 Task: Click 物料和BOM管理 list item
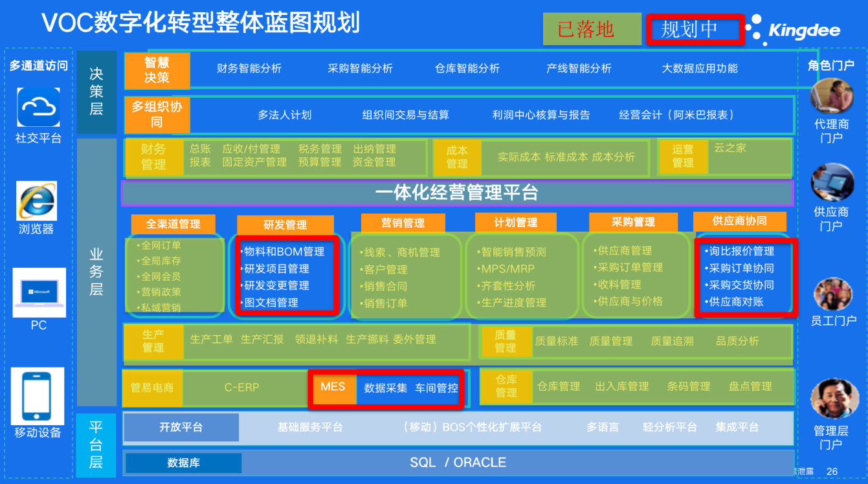coord(284,252)
